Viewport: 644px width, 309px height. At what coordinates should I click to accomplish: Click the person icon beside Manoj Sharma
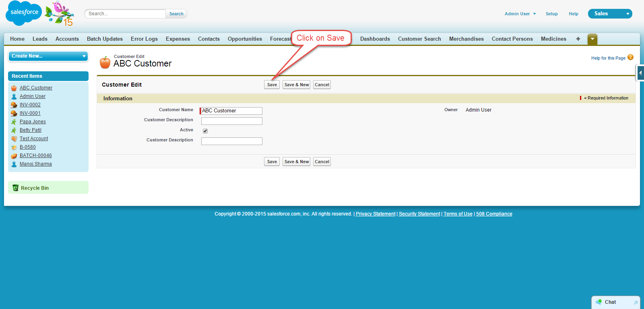(14, 164)
